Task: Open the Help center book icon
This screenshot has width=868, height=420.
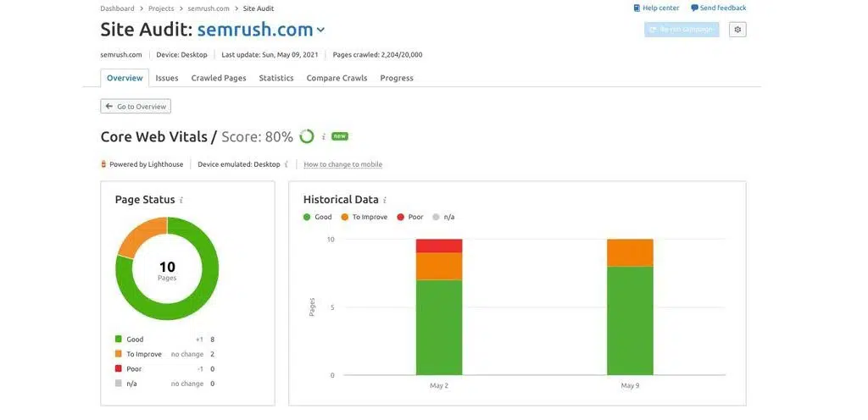Action: pos(637,8)
